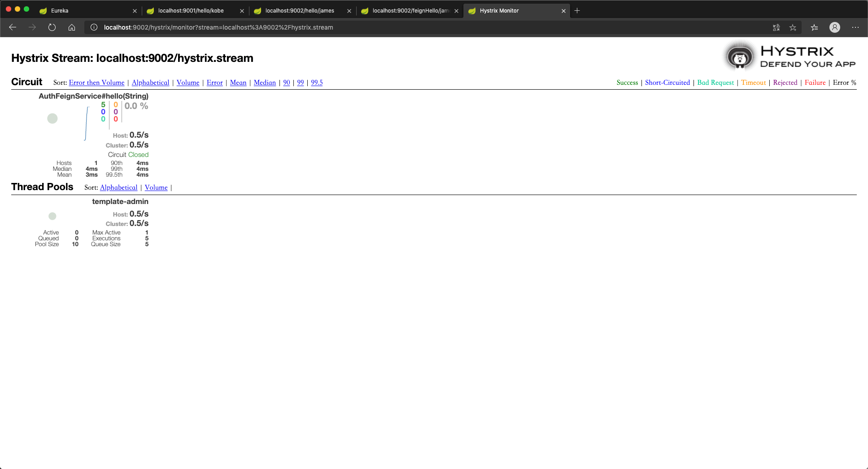The image size is (868, 469).
Task: Sort circuits by Volume
Action: (x=188, y=83)
